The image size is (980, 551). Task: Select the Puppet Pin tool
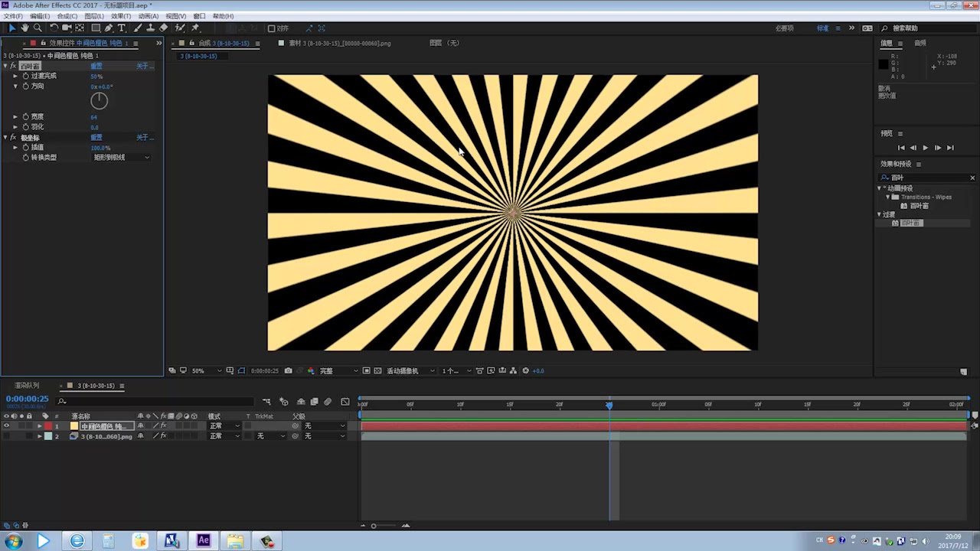[195, 28]
